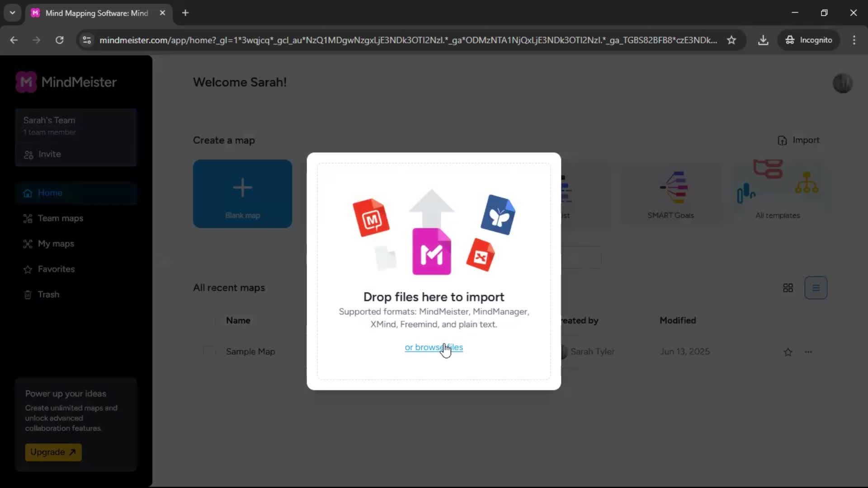The height and width of the screenshot is (488, 868).
Task: Open browser downloads
Action: coord(763,40)
